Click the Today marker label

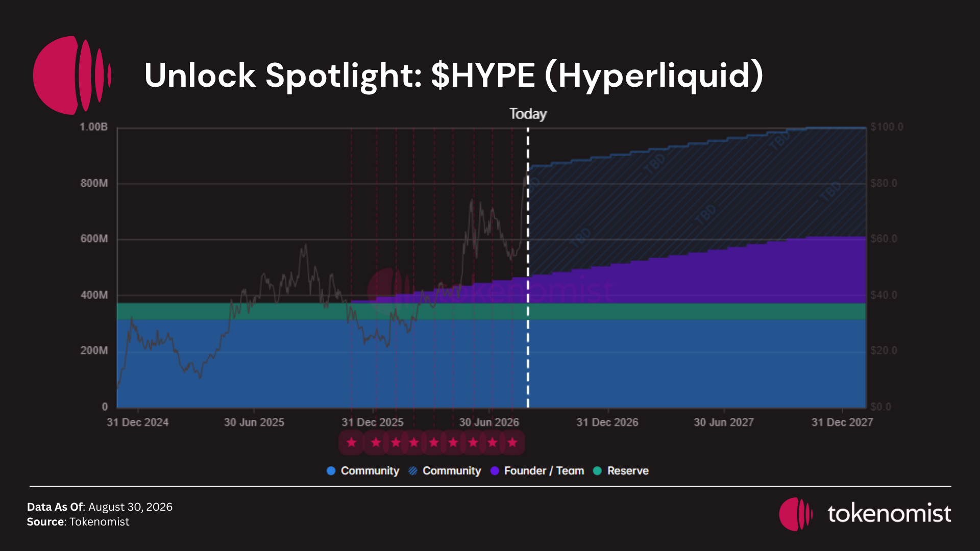point(528,114)
